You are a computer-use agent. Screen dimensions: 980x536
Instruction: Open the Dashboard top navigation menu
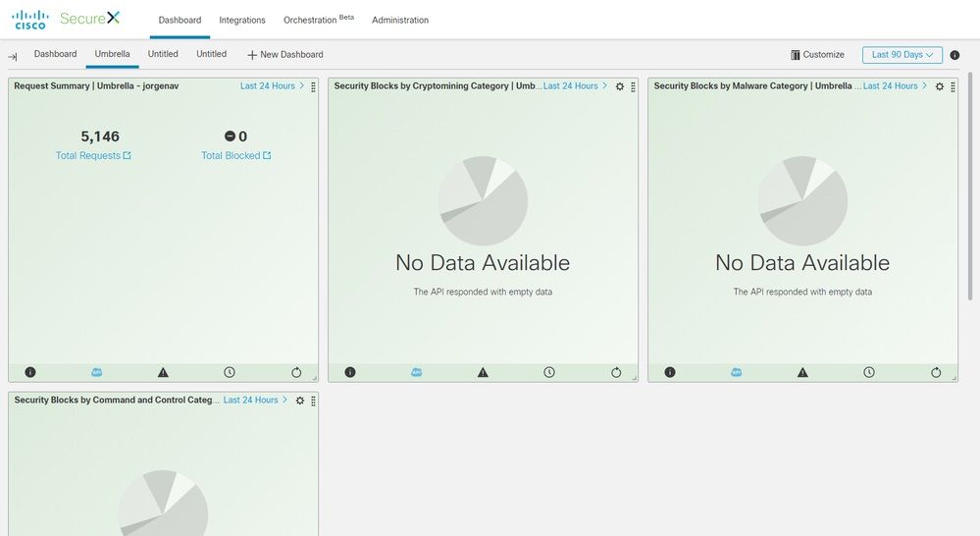pos(180,20)
